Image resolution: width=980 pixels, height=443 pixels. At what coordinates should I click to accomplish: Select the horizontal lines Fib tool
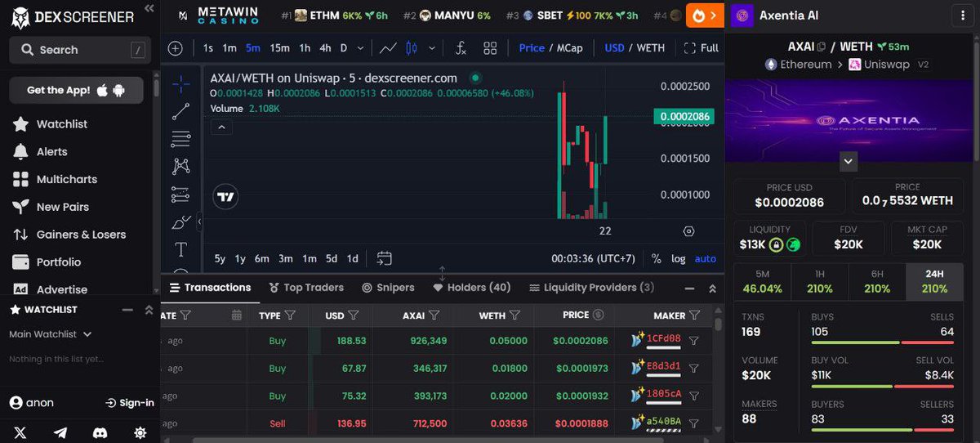click(x=180, y=139)
